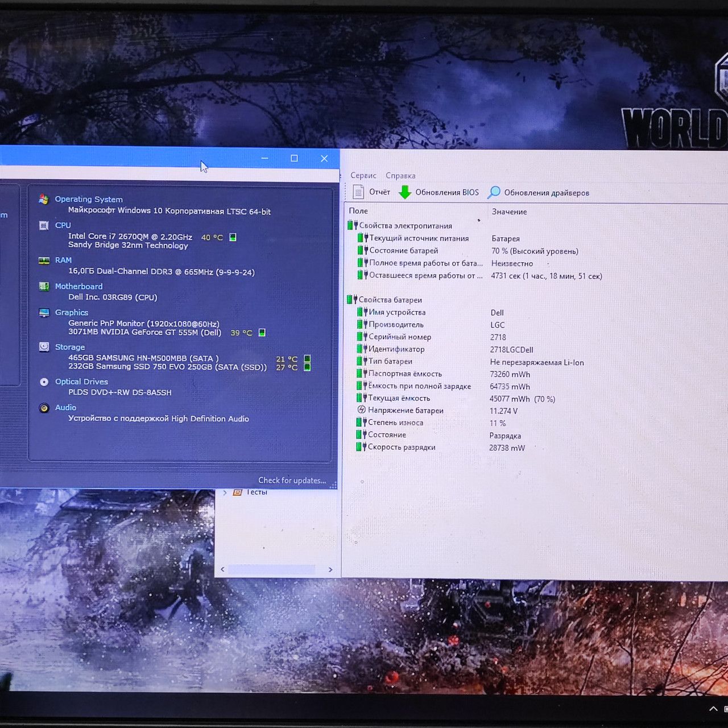Click the Intel Core i7 2670QM text in Speccy

click(130, 237)
